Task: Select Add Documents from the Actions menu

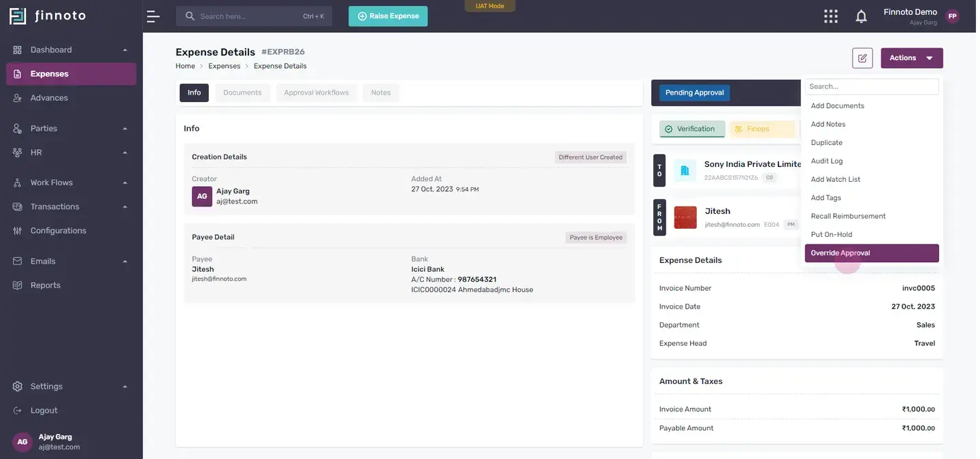Action: pyautogui.click(x=872, y=106)
